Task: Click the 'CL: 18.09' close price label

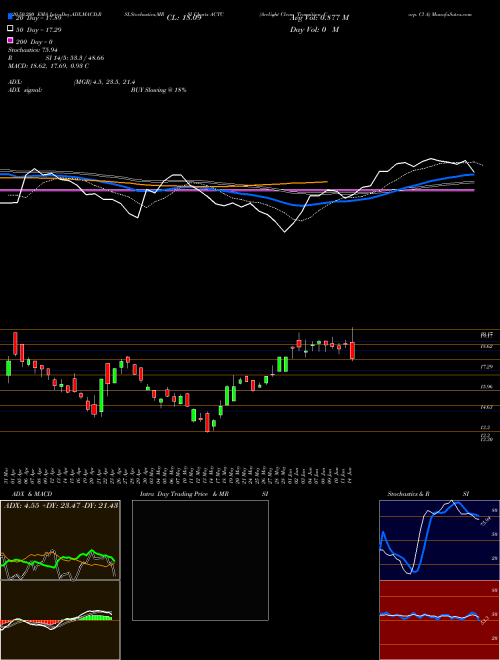Action: tap(184, 18)
